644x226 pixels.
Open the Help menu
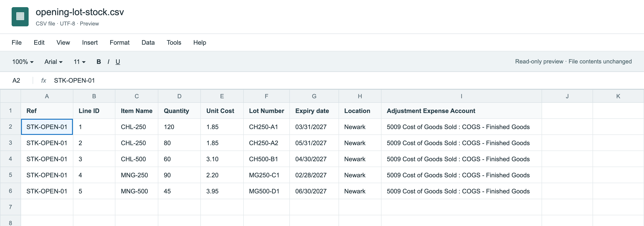(x=199, y=42)
